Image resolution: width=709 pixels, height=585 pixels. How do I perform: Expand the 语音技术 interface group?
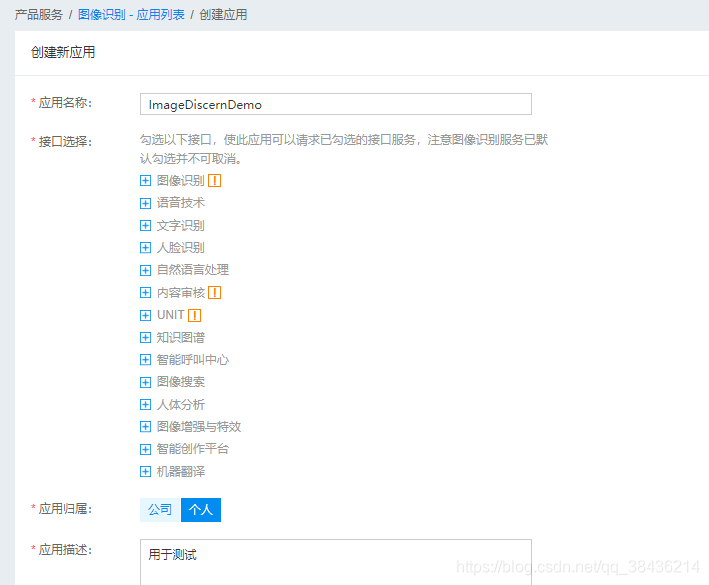[x=145, y=203]
